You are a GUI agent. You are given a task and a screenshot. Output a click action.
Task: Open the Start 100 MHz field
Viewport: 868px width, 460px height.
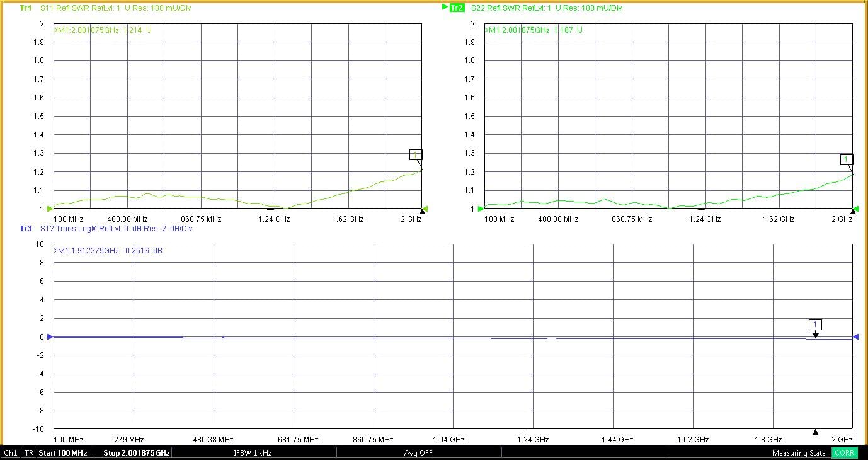(x=63, y=453)
